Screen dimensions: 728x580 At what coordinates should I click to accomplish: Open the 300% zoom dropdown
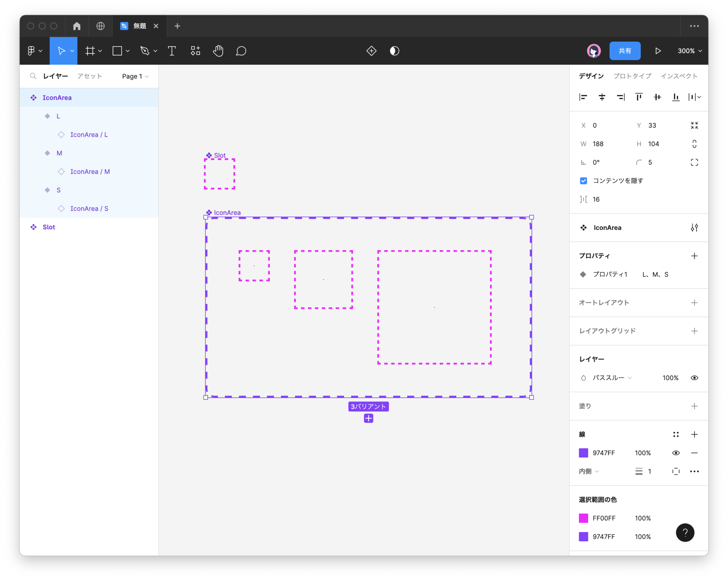[x=690, y=51]
